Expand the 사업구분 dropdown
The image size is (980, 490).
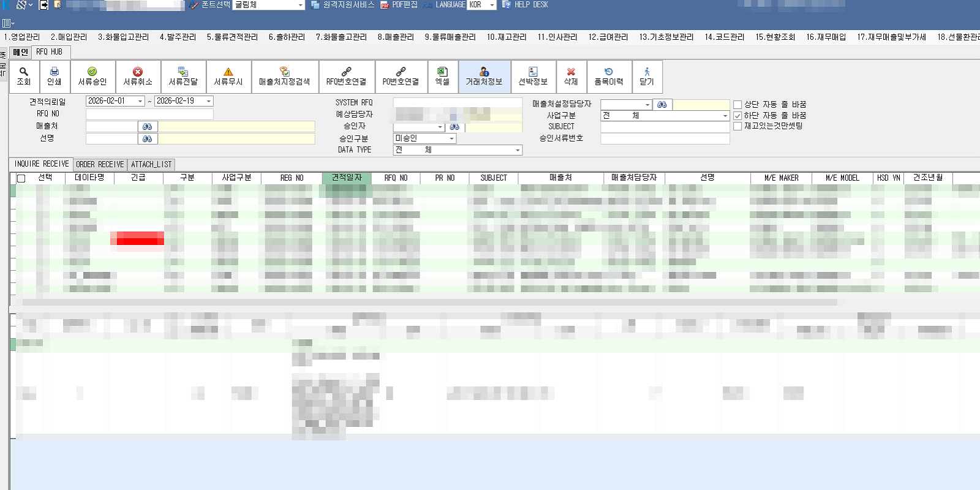coord(725,116)
